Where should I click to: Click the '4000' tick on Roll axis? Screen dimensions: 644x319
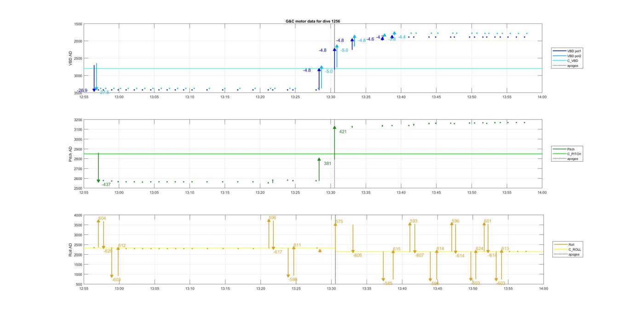click(x=78, y=215)
